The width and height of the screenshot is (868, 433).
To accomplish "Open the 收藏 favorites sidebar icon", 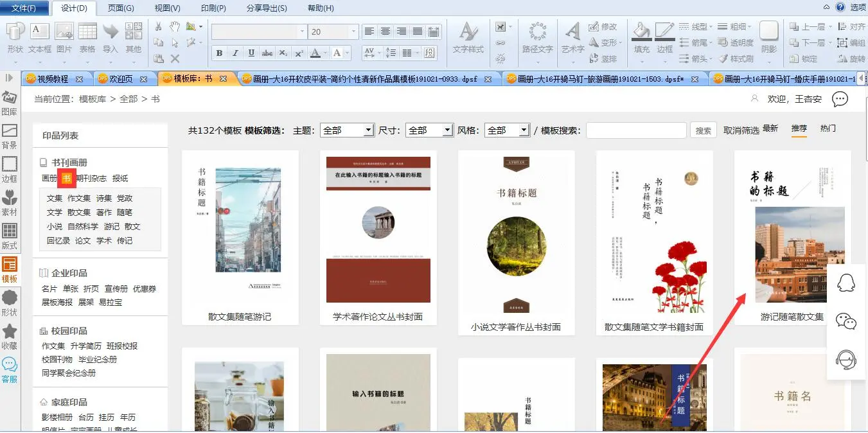I will click(10, 337).
